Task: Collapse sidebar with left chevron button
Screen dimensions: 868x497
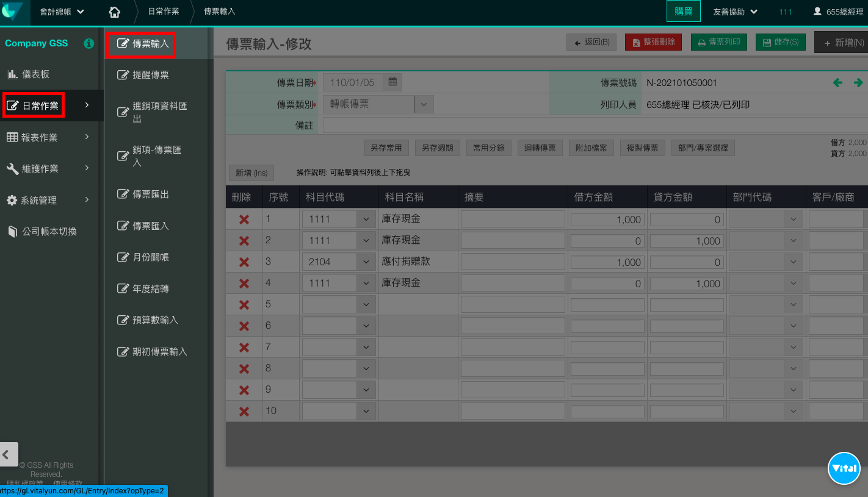Action: coord(9,454)
